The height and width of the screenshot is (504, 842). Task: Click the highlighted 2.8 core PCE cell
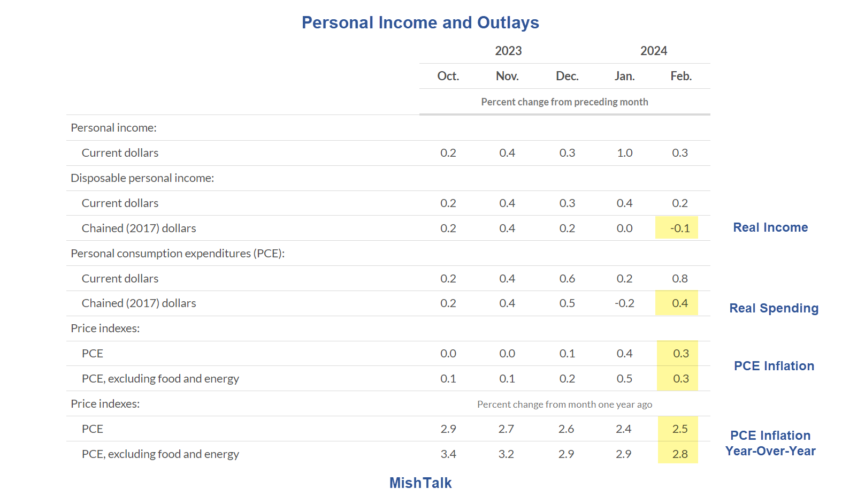point(679,454)
